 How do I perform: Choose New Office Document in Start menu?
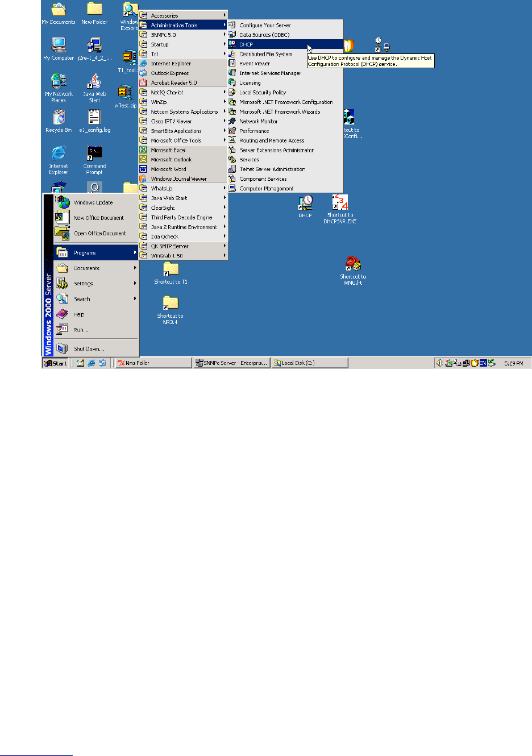(x=96, y=218)
